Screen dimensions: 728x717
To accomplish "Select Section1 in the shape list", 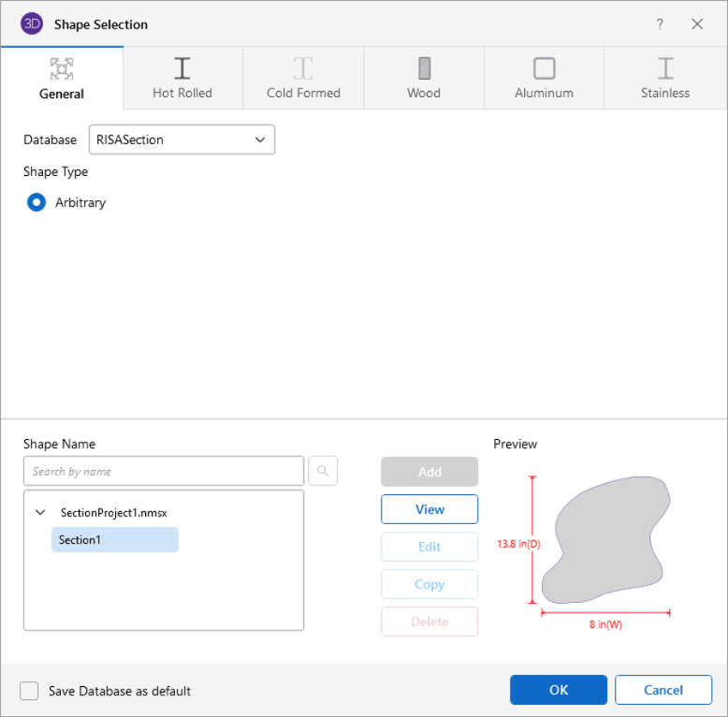I will tap(114, 540).
